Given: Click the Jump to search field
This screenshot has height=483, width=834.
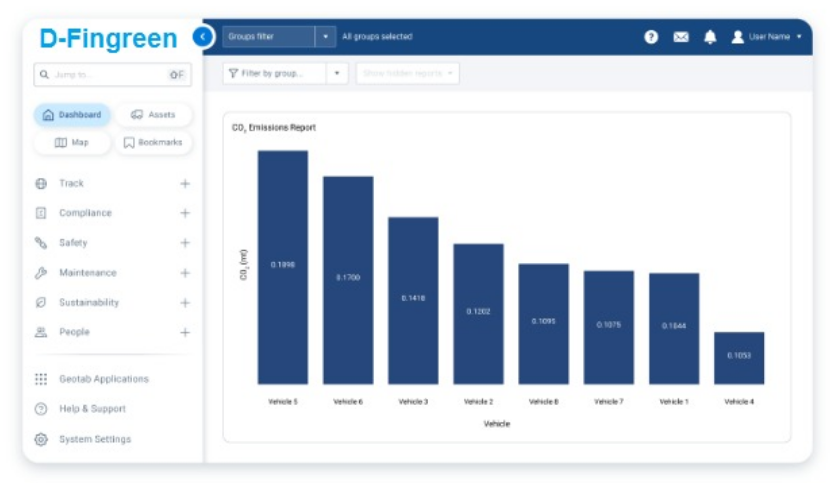Looking at the screenshot, I should (x=100, y=75).
